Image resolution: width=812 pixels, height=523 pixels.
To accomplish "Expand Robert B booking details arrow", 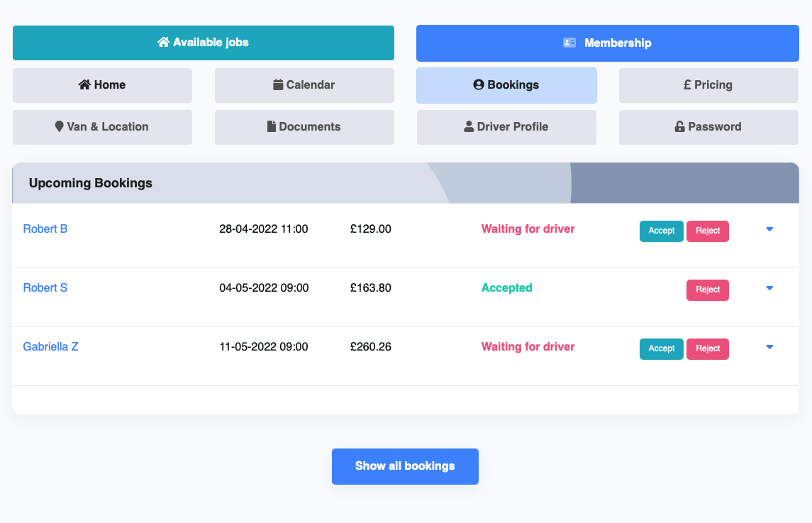I will point(769,229).
